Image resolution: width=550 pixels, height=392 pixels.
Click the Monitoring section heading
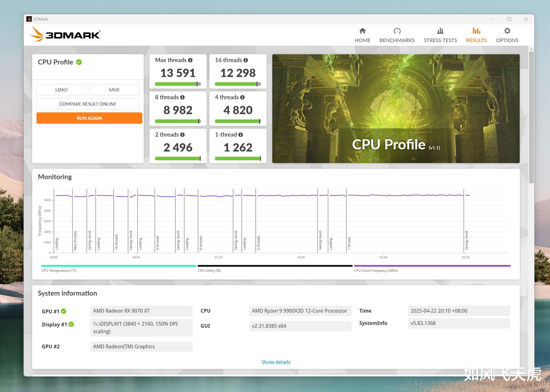click(55, 177)
